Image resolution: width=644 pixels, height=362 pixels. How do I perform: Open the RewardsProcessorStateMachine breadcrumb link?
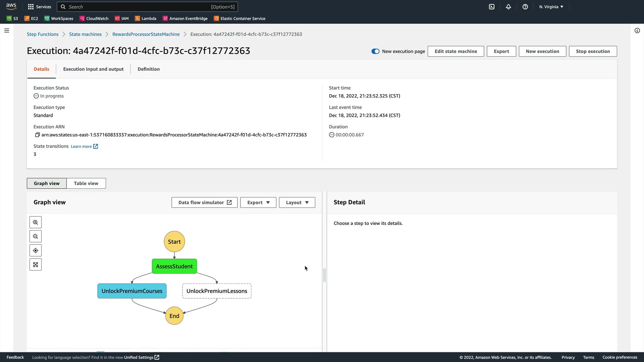click(146, 34)
